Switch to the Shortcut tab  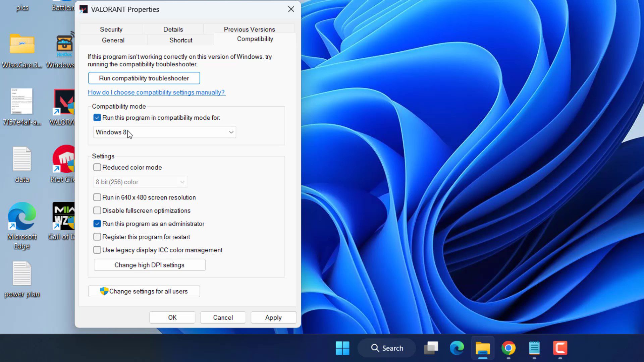tap(181, 40)
